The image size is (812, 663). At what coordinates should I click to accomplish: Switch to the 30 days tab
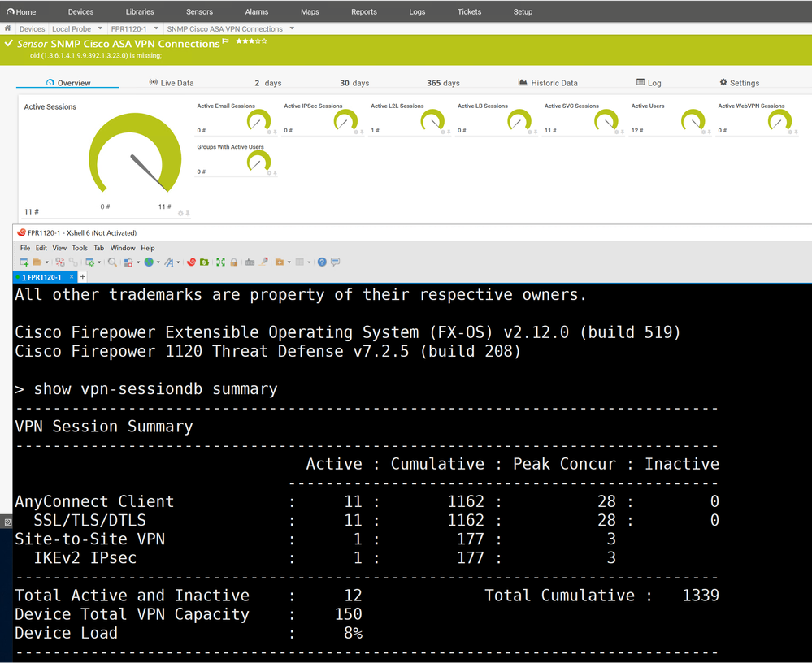click(x=354, y=83)
